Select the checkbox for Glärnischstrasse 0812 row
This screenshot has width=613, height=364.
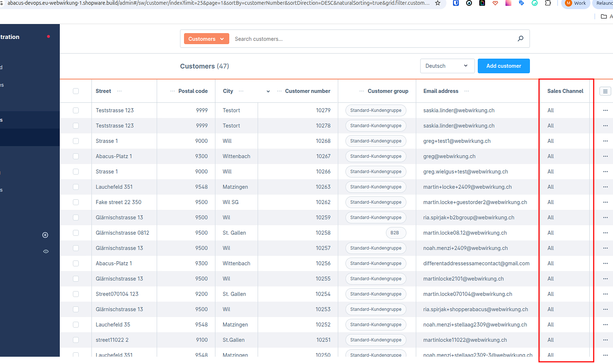[76, 233]
